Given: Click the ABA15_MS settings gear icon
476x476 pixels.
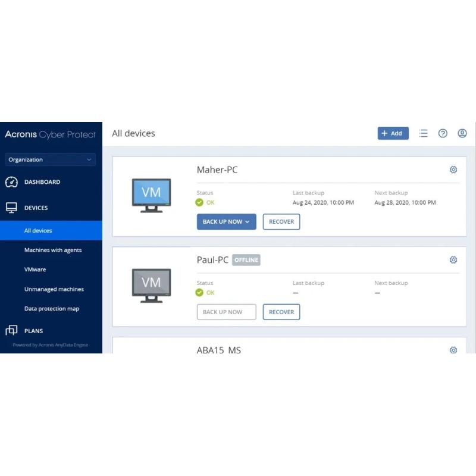Looking at the screenshot, I should tap(453, 350).
